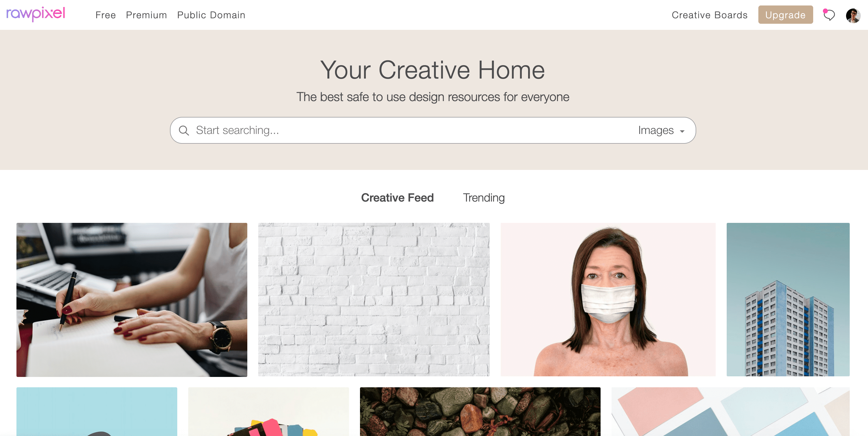This screenshot has width=868, height=436.
Task: Open the blue apartment tower photo
Action: pos(788,300)
